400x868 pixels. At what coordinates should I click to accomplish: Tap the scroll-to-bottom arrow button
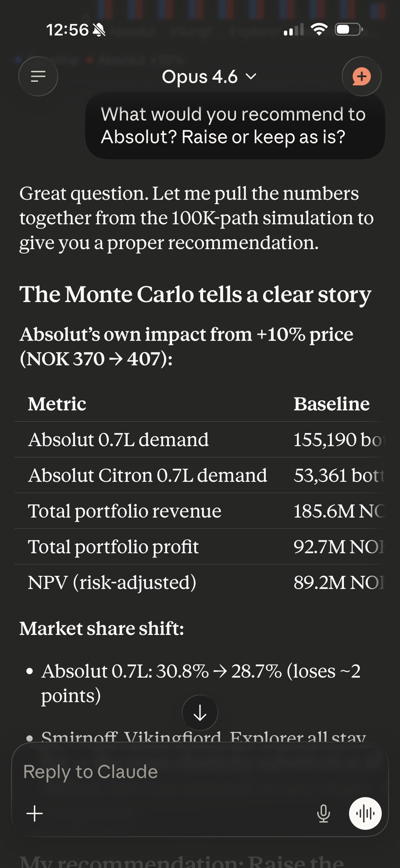pyautogui.click(x=200, y=713)
